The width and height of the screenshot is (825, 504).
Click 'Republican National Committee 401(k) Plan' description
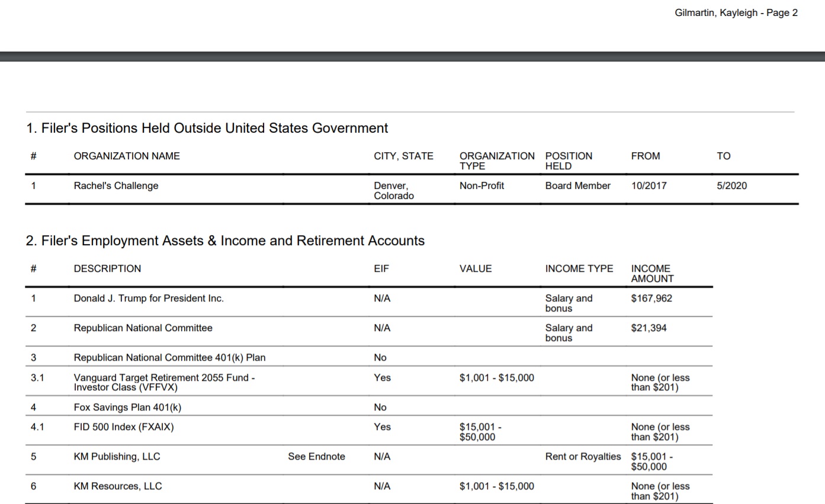coord(169,358)
